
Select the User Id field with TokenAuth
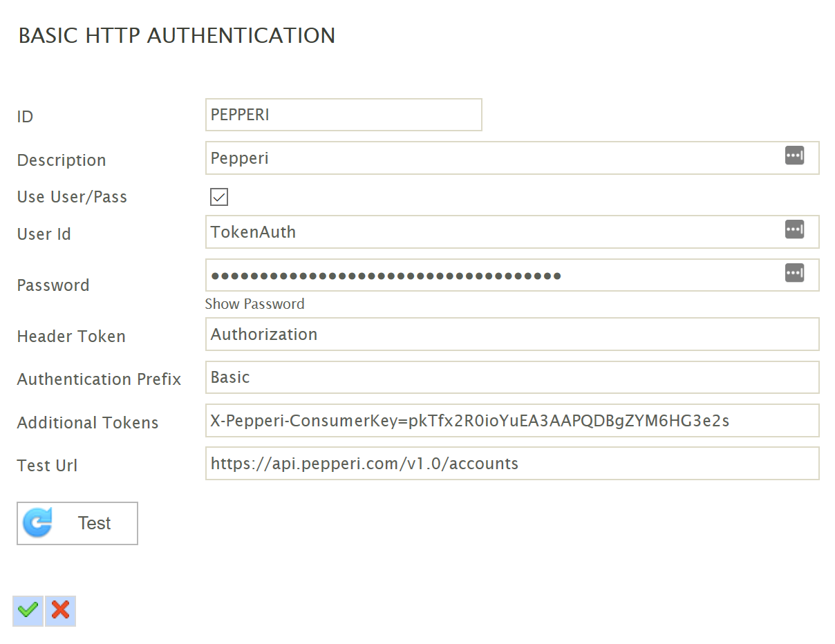[x=491, y=232]
